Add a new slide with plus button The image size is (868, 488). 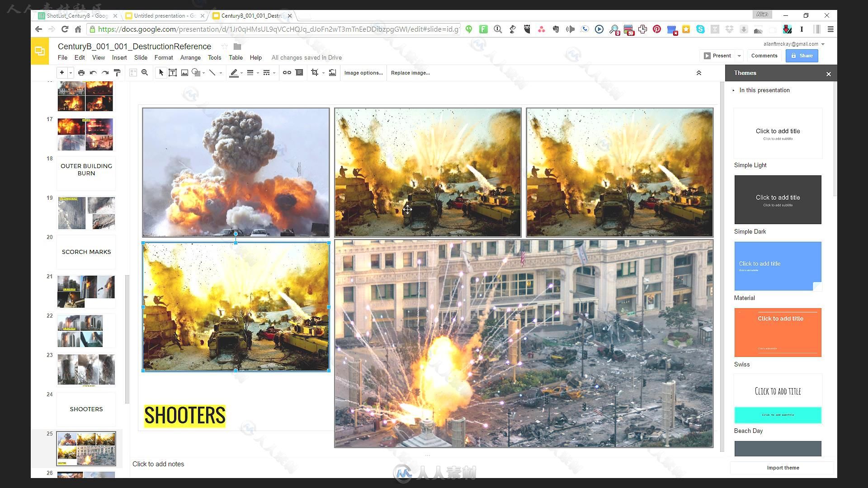coord(62,73)
